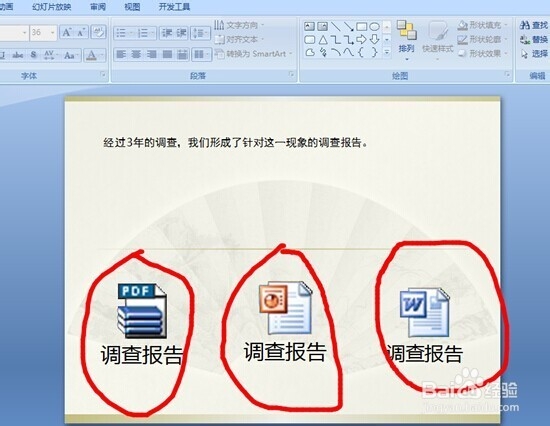
Task: Choose the Right Brace shape
Action: point(374,53)
